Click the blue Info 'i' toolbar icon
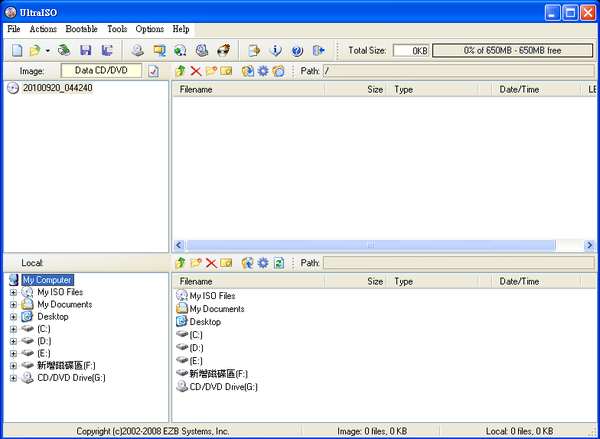600x439 pixels. [x=276, y=50]
